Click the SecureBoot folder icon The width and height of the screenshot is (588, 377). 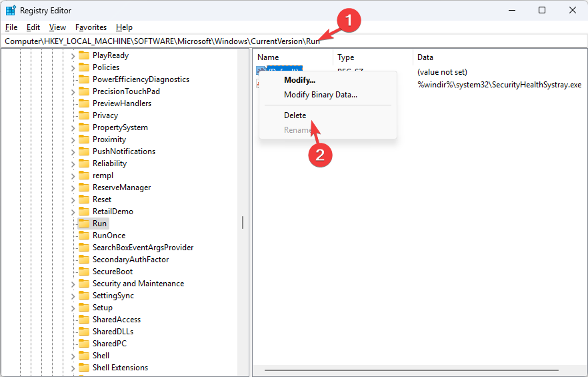click(x=84, y=272)
